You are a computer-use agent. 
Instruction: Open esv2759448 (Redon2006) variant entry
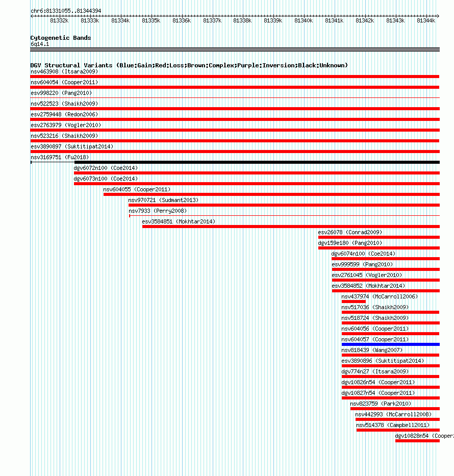pyautogui.click(x=64, y=114)
